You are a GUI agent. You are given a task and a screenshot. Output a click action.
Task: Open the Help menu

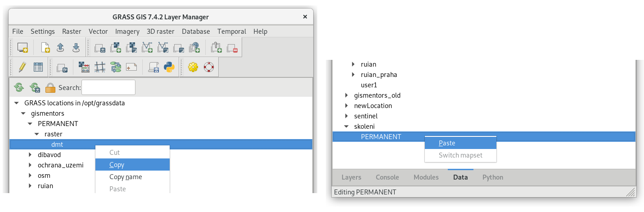click(260, 32)
